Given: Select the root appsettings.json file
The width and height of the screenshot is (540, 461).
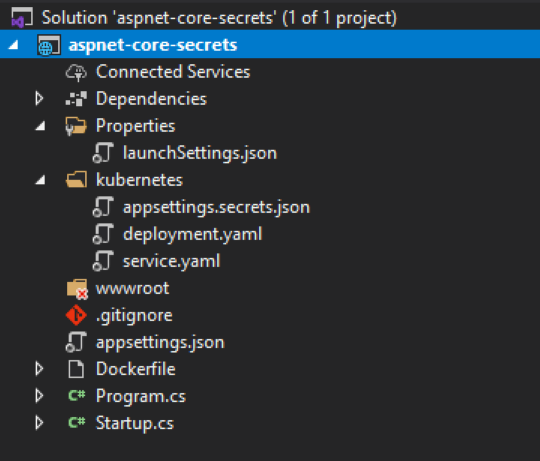Looking at the screenshot, I should coord(160,343).
